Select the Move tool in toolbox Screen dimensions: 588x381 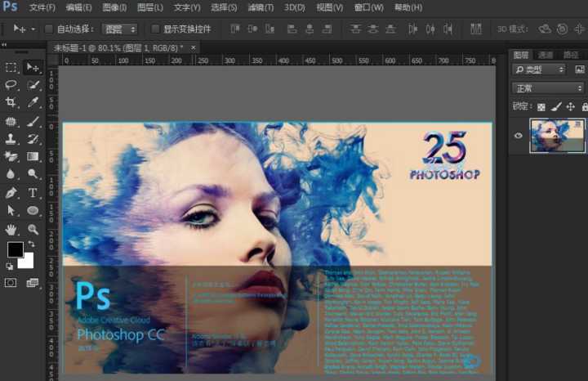coord(33,67)
